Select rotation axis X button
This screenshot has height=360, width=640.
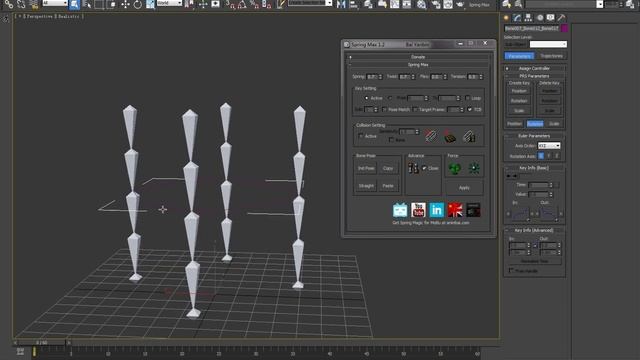[541, 156]
